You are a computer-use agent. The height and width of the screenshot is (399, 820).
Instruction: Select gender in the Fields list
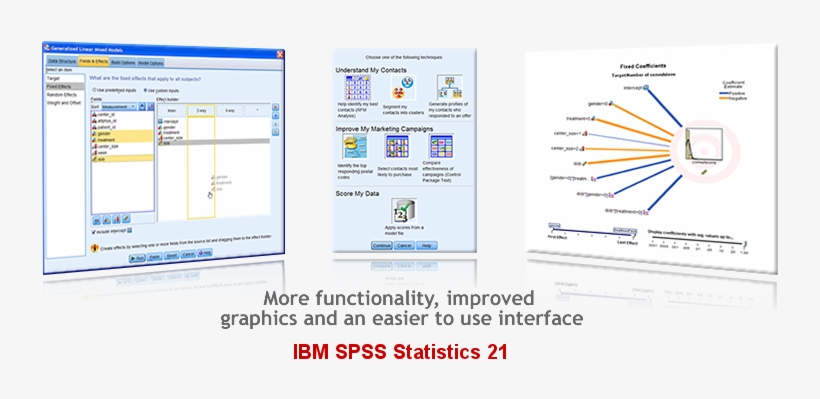pos(123,133)
